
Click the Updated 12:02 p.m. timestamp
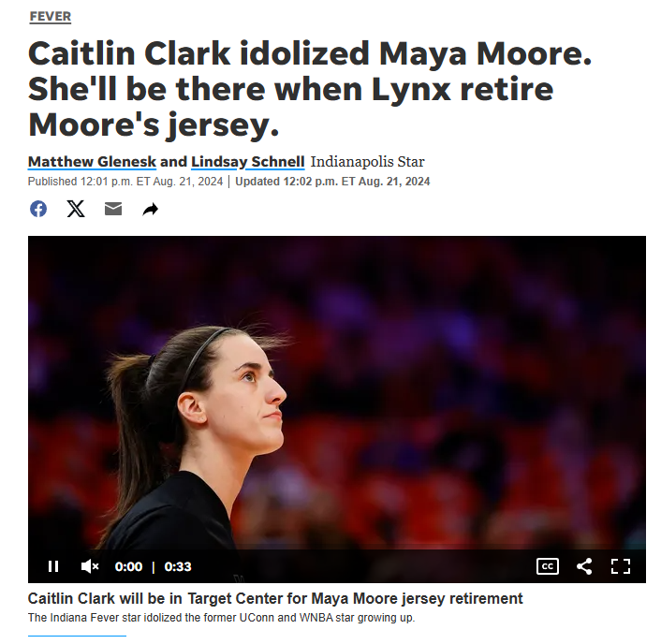332,182
